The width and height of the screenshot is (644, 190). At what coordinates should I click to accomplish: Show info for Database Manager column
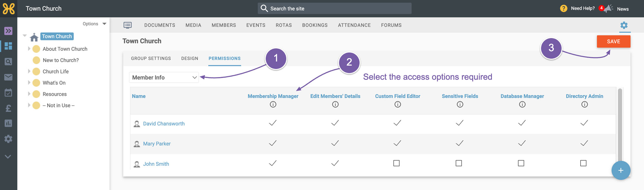[x=522, y=104]
